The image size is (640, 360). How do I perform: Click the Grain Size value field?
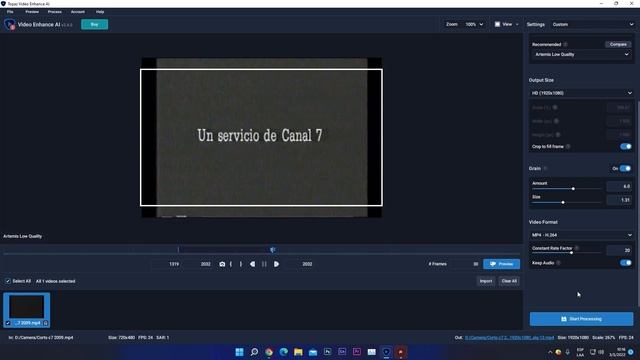click(x=619, y=200)
